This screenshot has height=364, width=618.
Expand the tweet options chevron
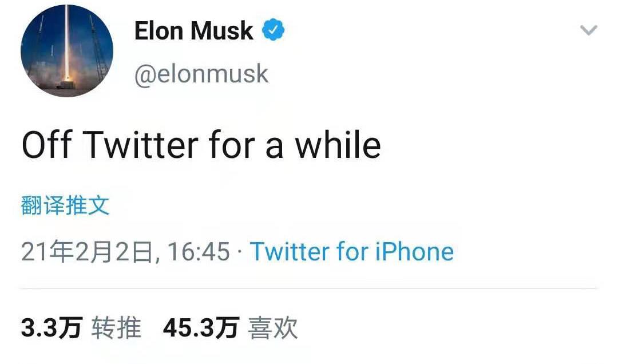pos(588,30)
